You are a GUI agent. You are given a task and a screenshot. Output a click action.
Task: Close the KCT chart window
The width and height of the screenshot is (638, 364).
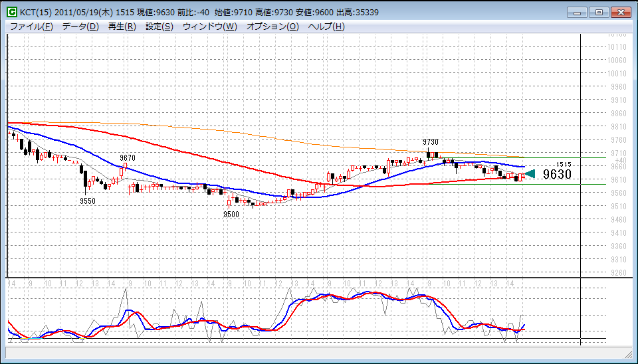[621, 12]
